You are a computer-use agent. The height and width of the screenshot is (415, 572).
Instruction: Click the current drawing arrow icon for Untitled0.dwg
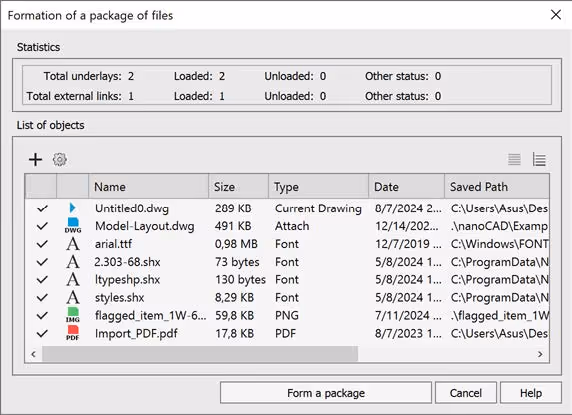72,208
